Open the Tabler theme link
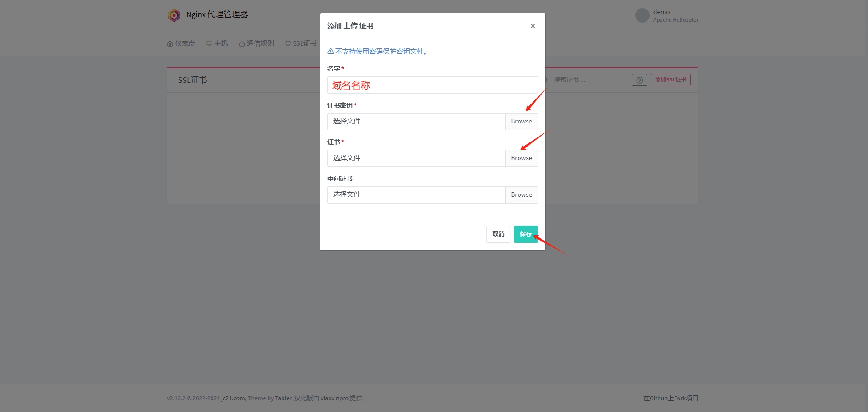 [283, 398]
